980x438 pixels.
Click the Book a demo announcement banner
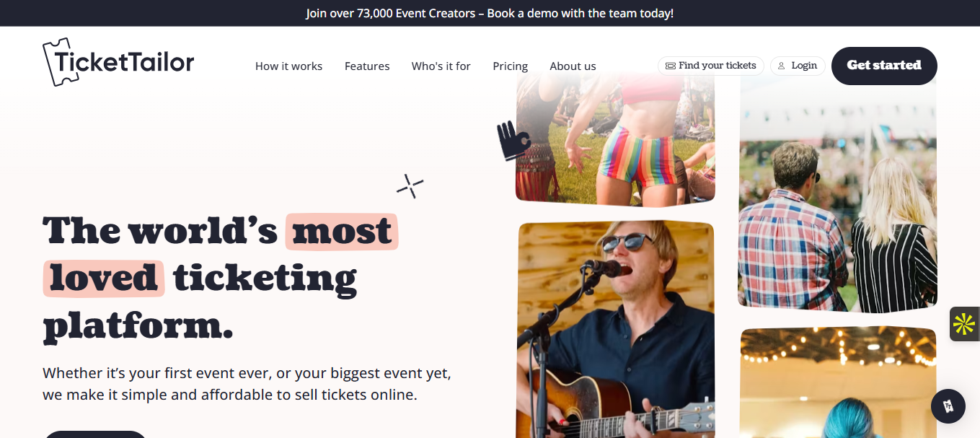click(x=490, y=13)
